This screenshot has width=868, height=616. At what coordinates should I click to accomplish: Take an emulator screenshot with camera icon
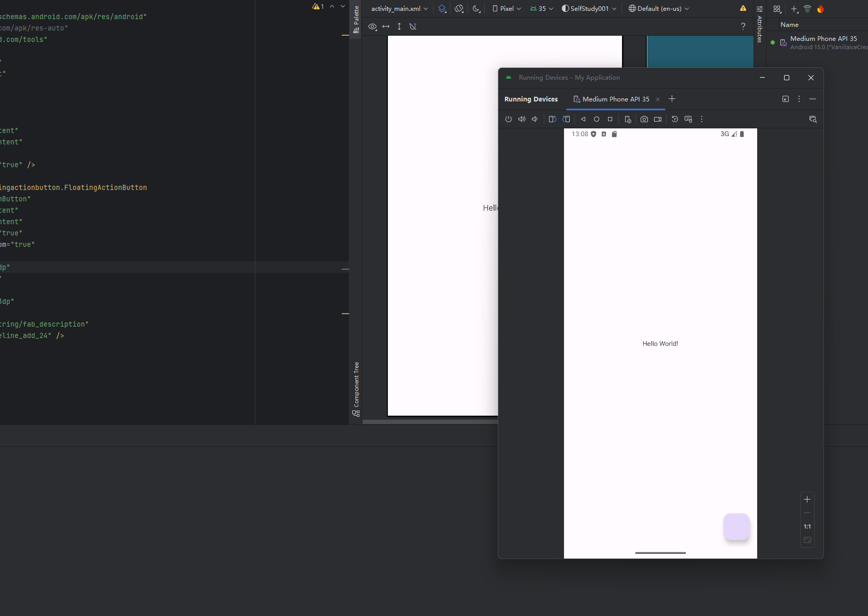pyautogui.click(x=644, y=119)
